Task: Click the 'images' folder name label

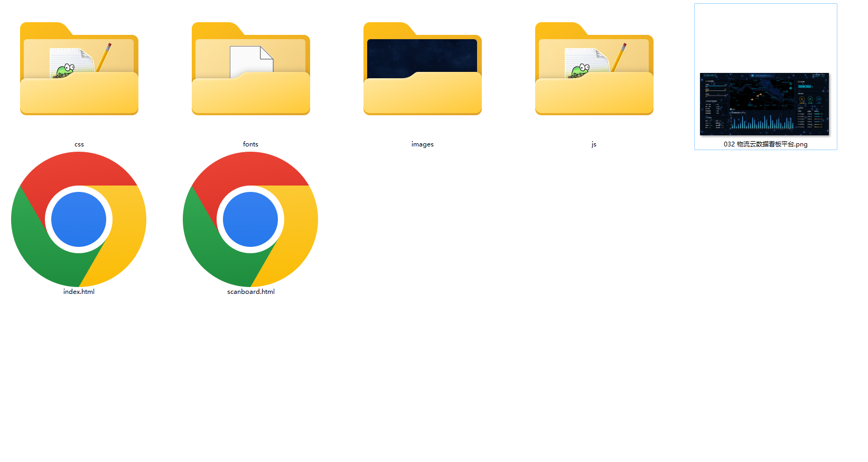Action: [x=423, y=144]
